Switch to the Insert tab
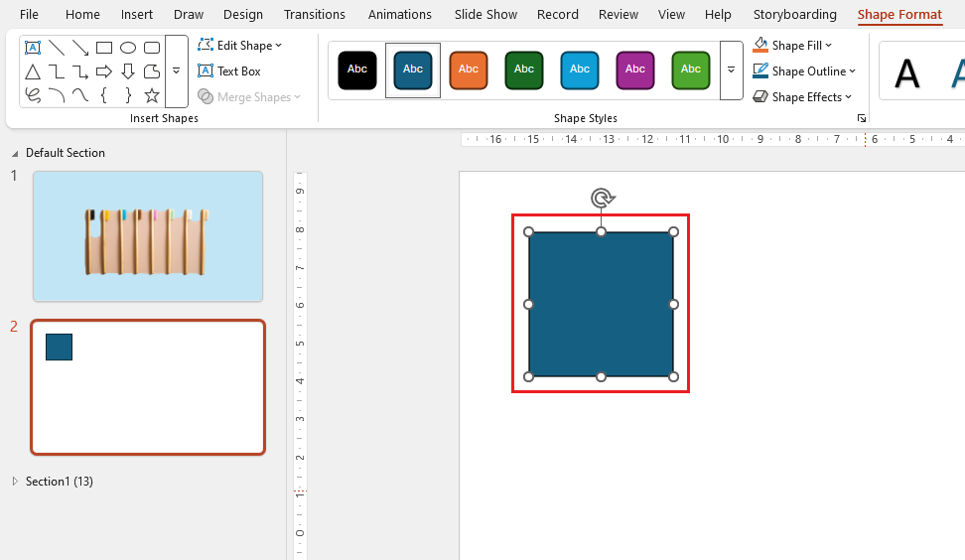This screenshot has width=965, height=560. pyautogui.click(x=137, y=14)
